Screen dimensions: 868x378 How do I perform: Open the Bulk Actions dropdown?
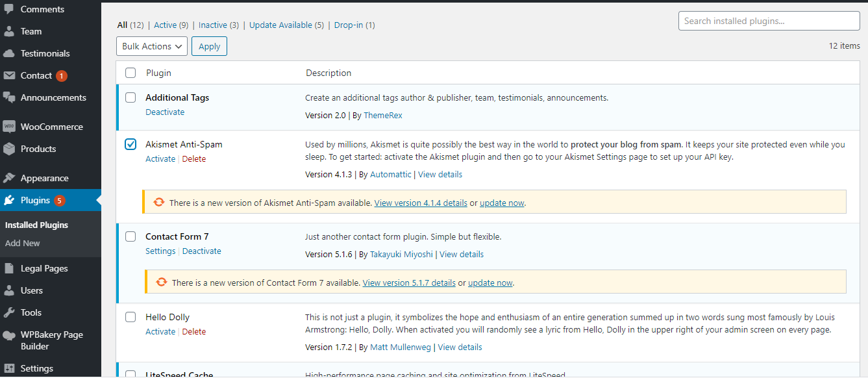click(x=151, y=46)
